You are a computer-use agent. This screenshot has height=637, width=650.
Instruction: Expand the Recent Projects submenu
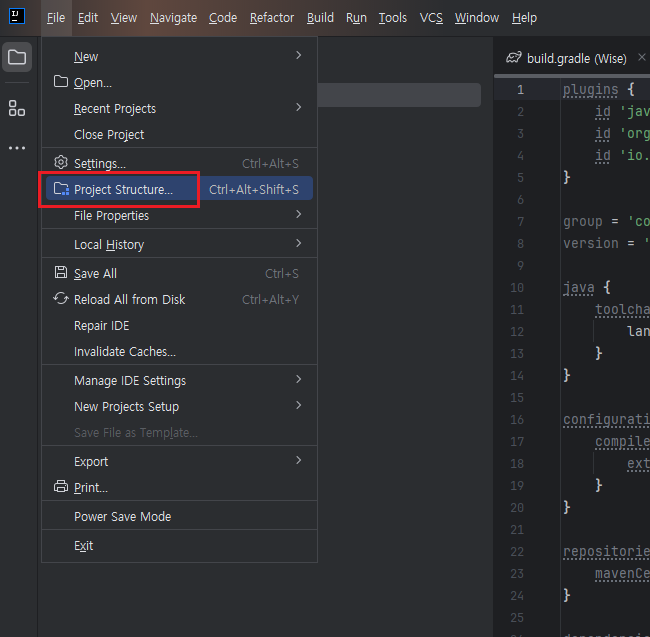click(x=298, y=108)
